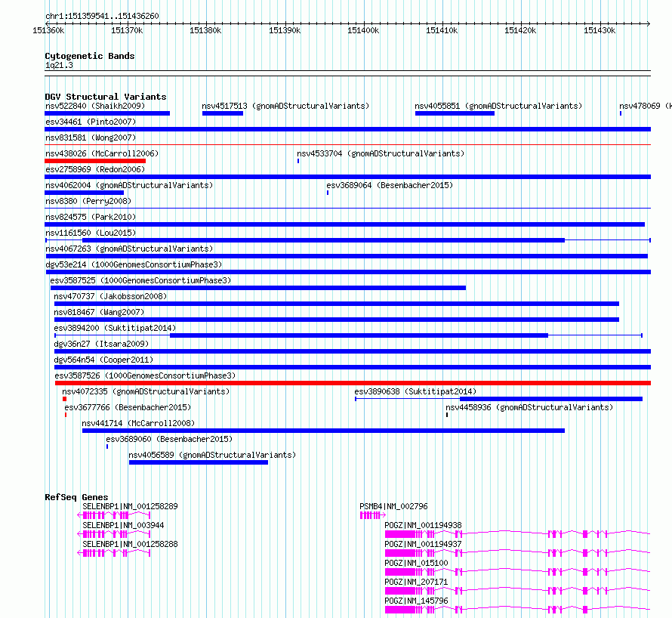Click SELENBP1|NM_001258288 transcript label
This screenshot has height=618, width=672.
[130, 544]
